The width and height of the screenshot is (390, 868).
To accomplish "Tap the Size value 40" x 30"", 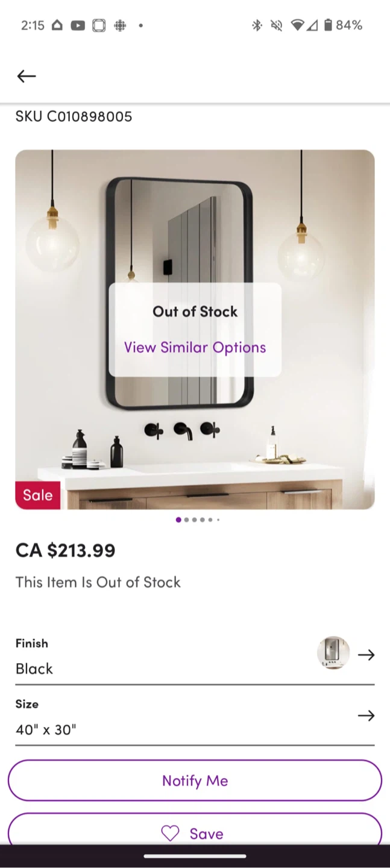I will pos(46,729).
